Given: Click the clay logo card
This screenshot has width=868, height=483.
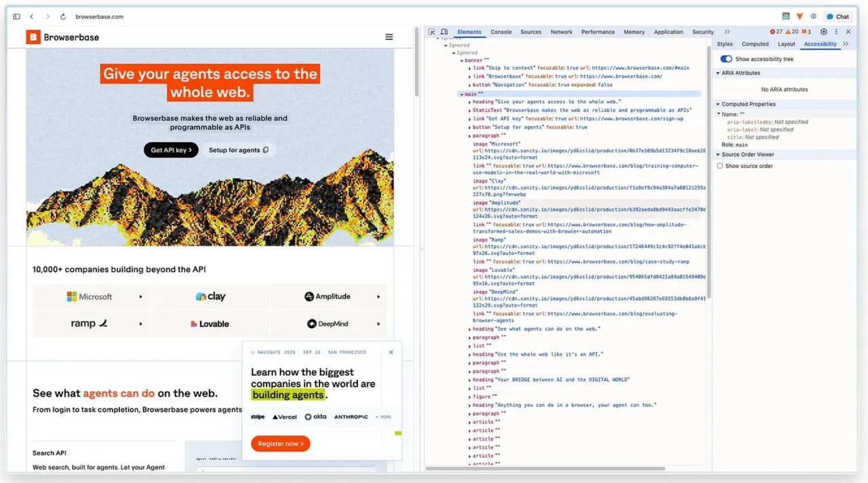Looking at the screenshot, I should click(x=210, y=296).
